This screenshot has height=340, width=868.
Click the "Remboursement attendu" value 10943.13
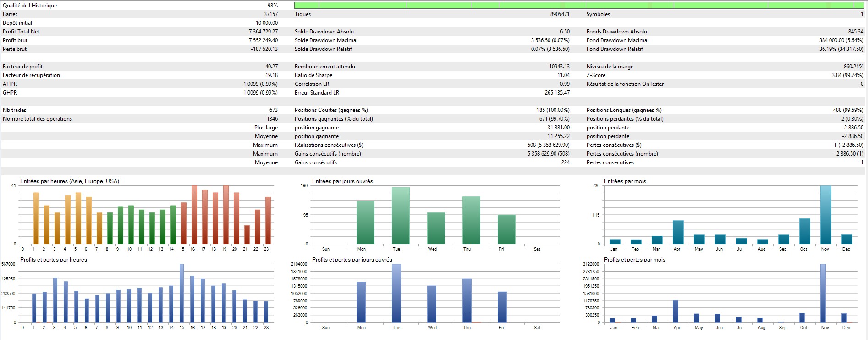coord(559,67)
